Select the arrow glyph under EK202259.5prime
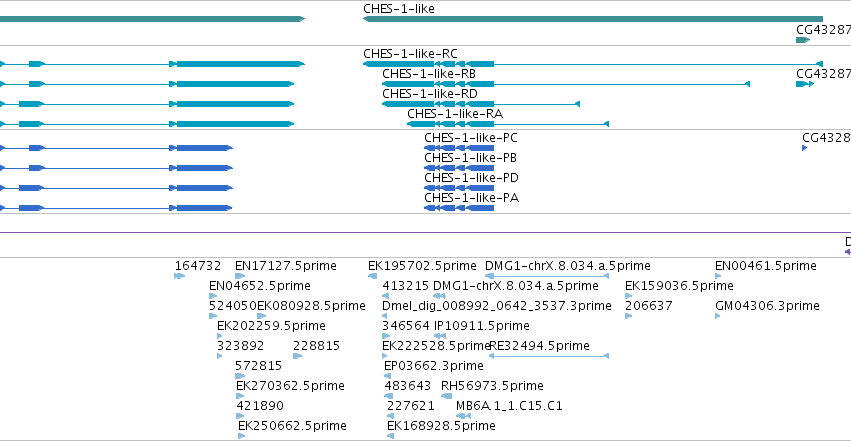The height and width of the screenshot is (441, 851). [220, 336]
